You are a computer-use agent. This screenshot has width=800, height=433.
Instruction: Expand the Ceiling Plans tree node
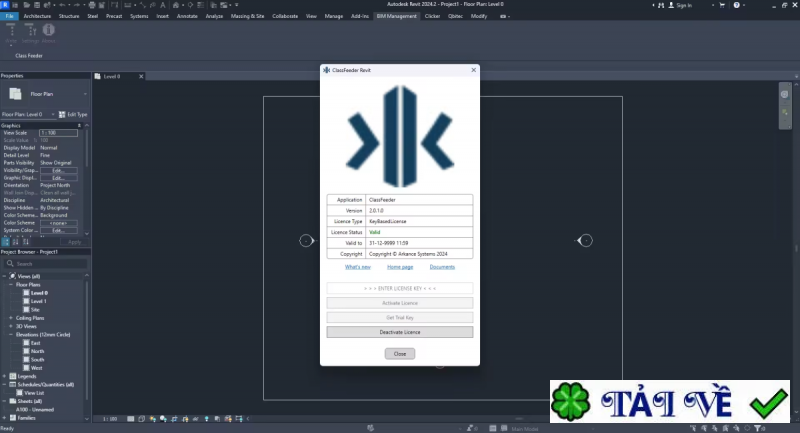[x=11, y=317]
